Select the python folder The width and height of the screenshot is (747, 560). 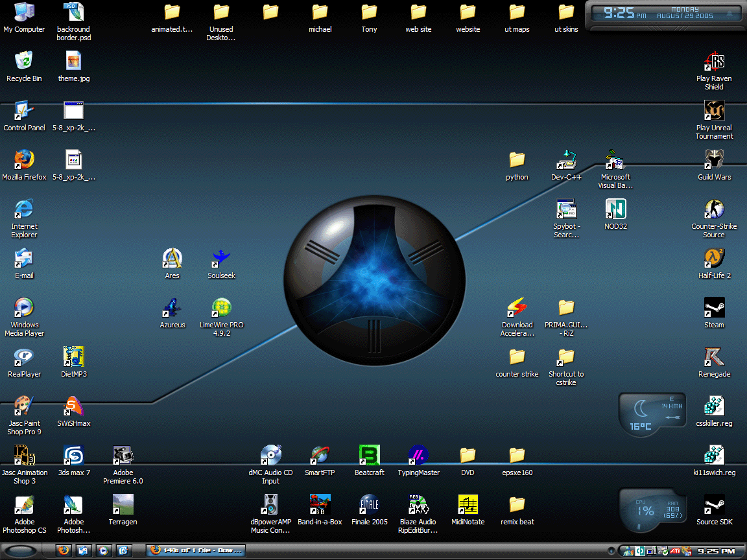tap(517, 159)
